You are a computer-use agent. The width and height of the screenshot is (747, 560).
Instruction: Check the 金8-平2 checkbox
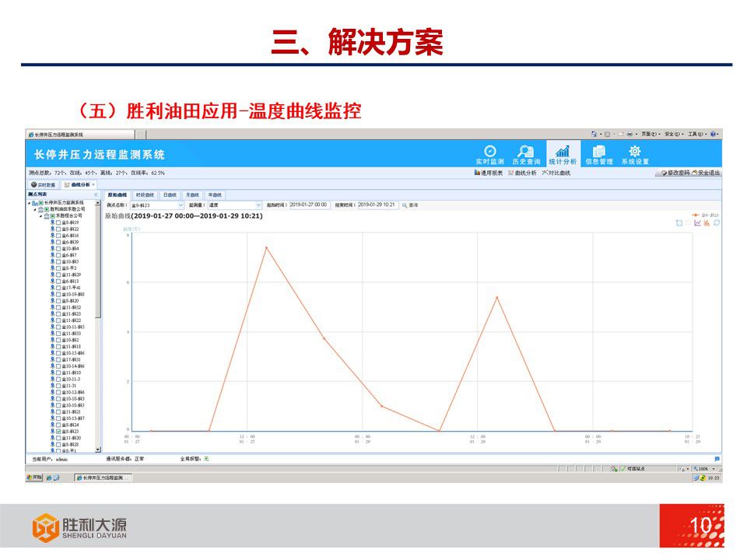58,268
